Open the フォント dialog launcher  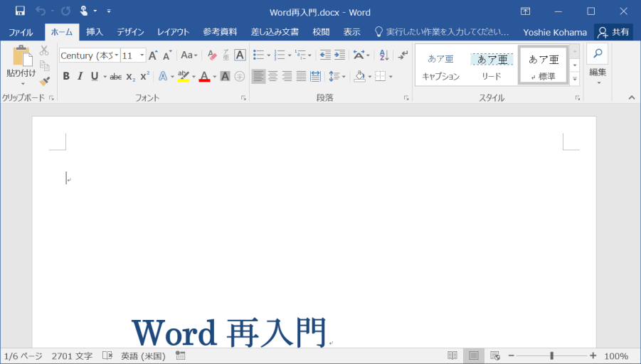[x=243, y=98]
